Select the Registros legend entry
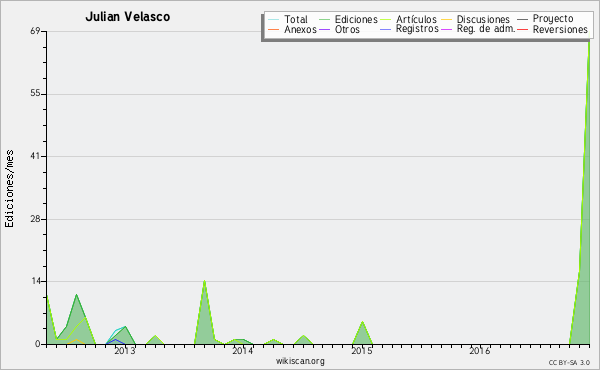This screenshot has height=370, width=600. [x=409, y=29]
